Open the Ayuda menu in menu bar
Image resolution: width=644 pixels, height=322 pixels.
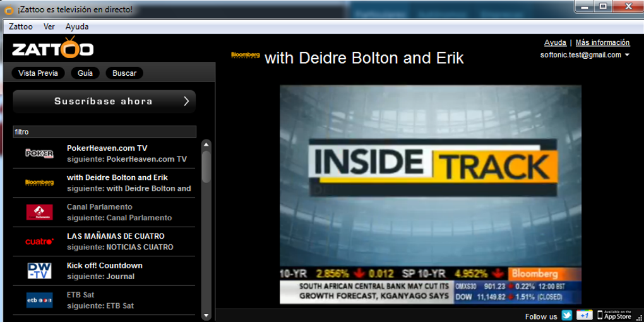77,27
